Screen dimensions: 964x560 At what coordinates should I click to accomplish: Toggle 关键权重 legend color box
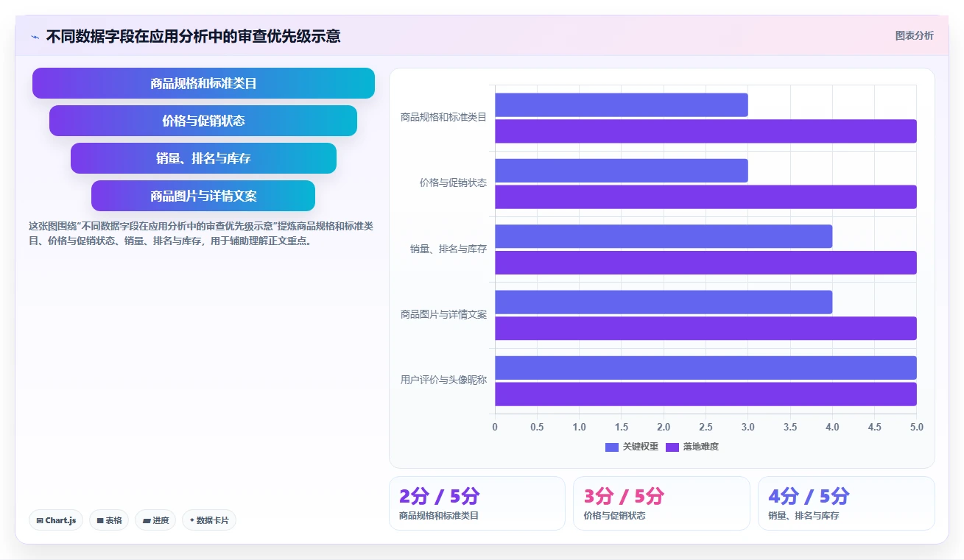coord(612,447)
